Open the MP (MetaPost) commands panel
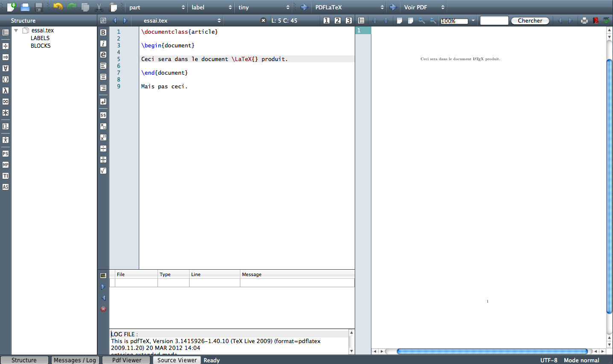 6,165
